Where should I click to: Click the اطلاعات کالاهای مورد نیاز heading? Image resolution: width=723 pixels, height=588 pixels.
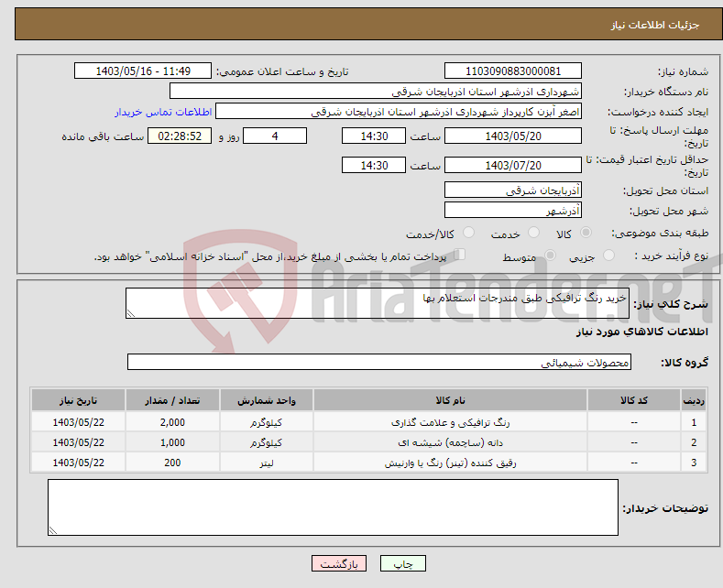[641, 332]
